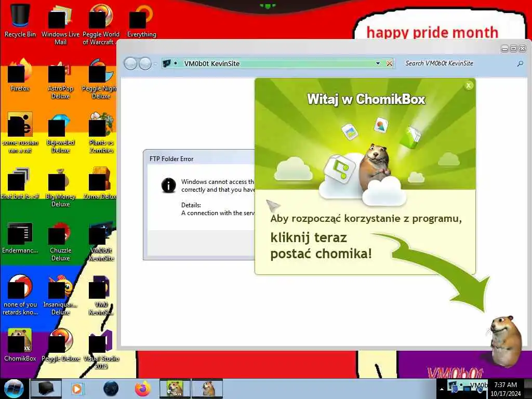Select the 'that but its c#' icon
The width and height of the screenshot is (532, 399).
click(20, 183)
